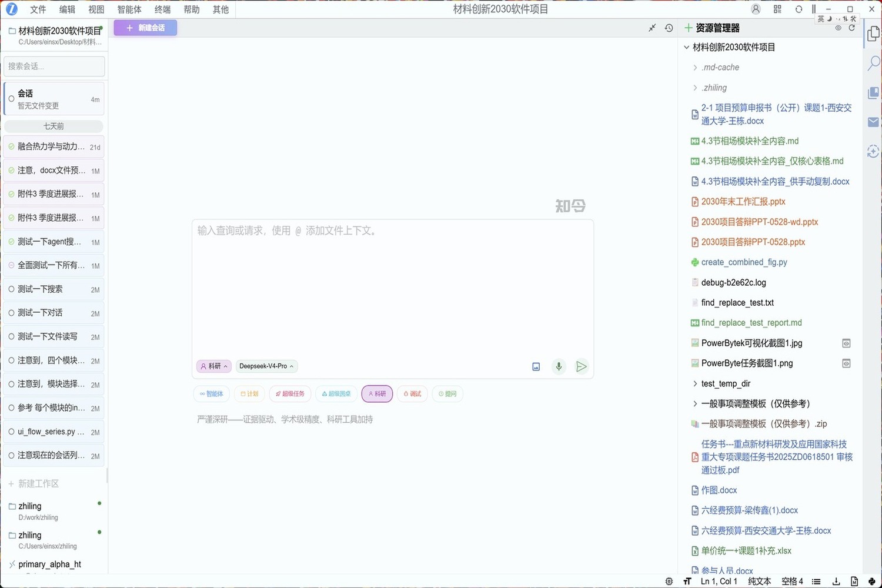Image resolution: width=882 pixels, height=588 pixels.
Task: Expand the .zhiling folder
Action: point(695,88)
